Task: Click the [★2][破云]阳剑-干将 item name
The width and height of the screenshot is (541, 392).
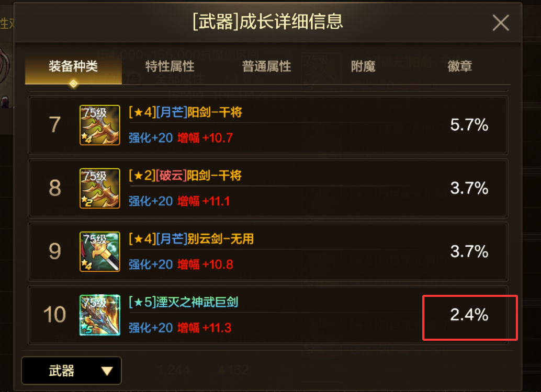Action: tap(185, 176)
